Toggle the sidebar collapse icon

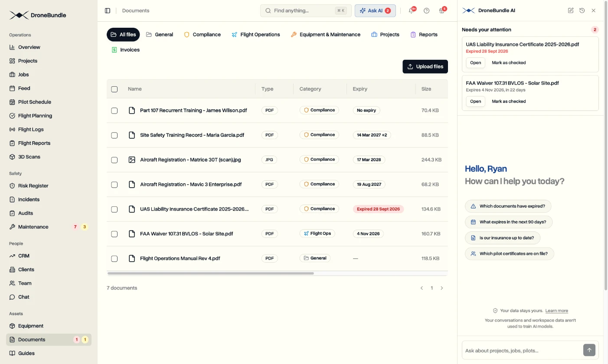click(x=108, y=11)
